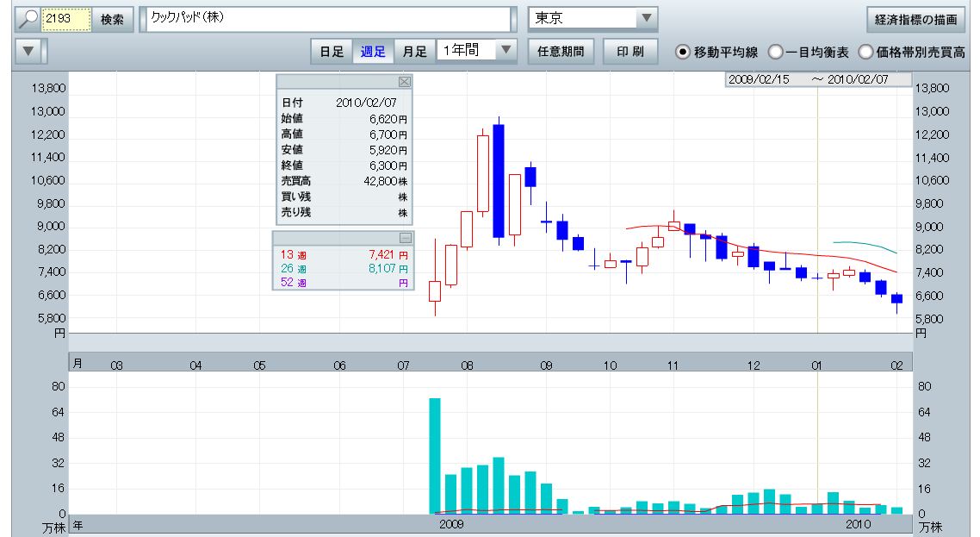
Task: Click the tall blue candlestick near 08
Action: [499, 181]
